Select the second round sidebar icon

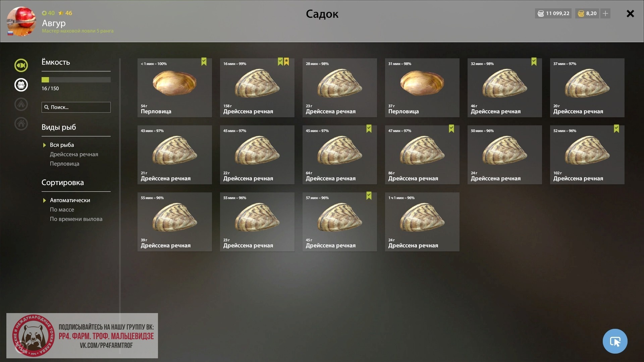(x=21, y=85)
